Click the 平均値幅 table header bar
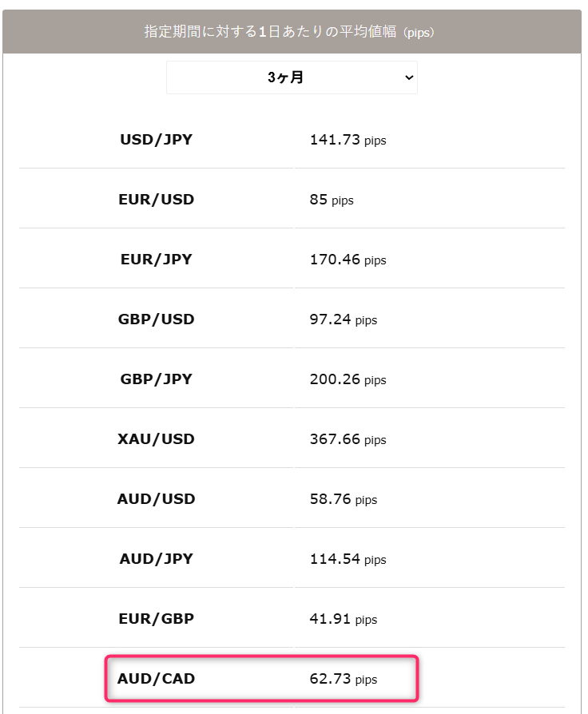588x714 pixels. click(292, 31)
